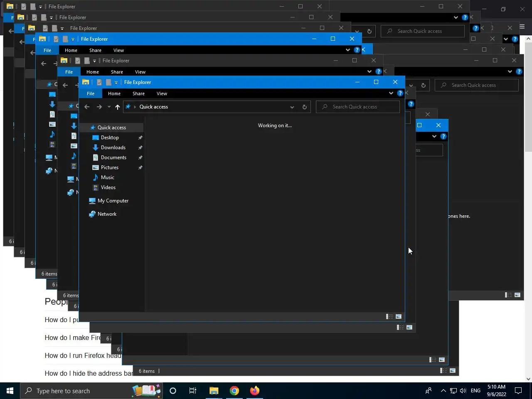Image resolution: width=532 pixels, height=399 pixels.
Task: Open Pictures in front window sidebar
Action: tap(110, 167)
